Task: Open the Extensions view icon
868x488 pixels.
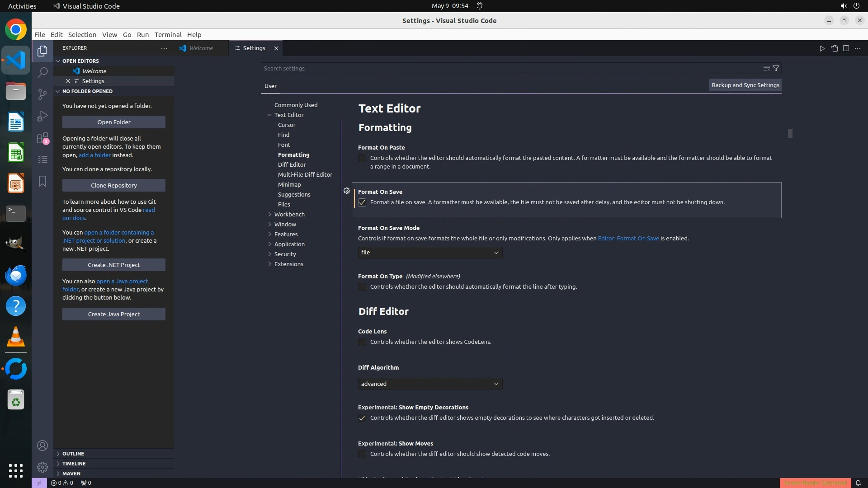Action: (42, 138)
